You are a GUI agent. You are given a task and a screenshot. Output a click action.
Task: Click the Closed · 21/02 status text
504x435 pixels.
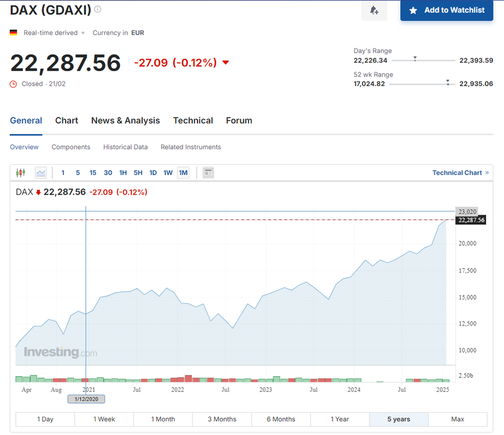tap(44, 84)
